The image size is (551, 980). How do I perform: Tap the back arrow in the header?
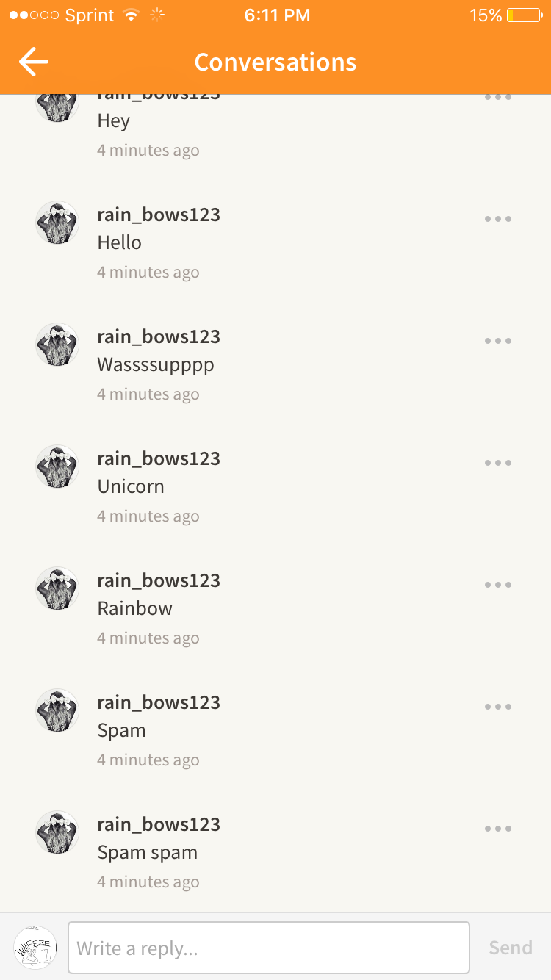coord(34,62)
